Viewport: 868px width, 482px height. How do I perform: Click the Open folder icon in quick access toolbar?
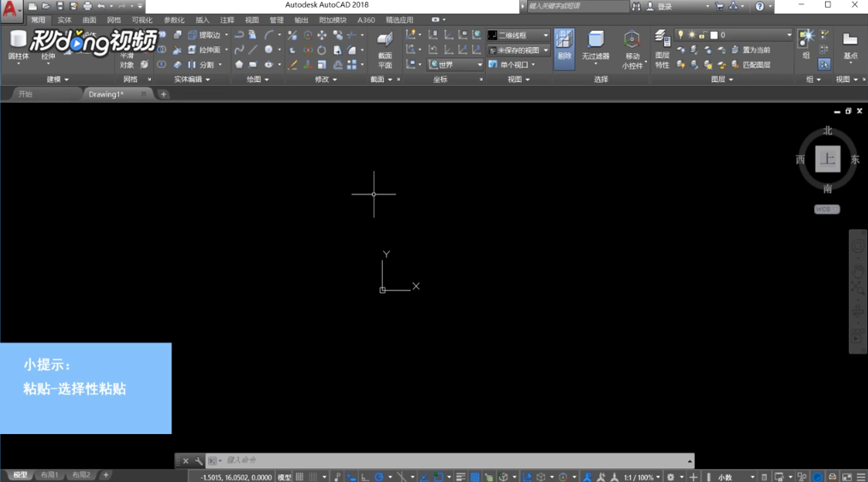[46, 6]
